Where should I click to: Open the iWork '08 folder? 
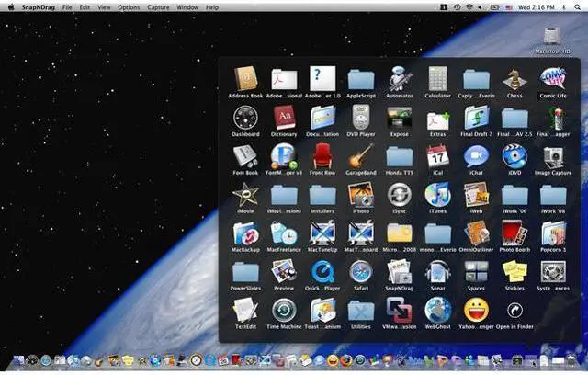[553, 196]
